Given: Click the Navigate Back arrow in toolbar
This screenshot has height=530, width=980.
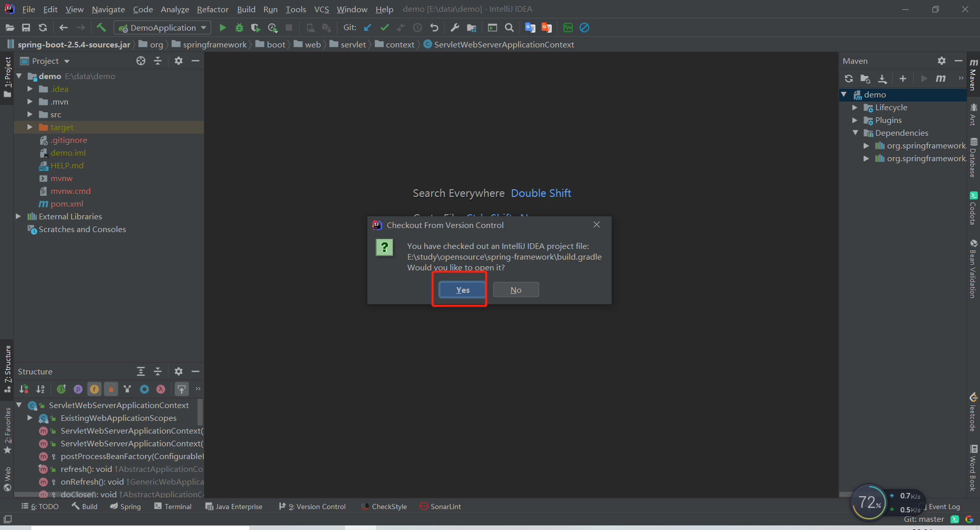Looking at the screenshot, I should pyautogui.click(x=63, y=28).
